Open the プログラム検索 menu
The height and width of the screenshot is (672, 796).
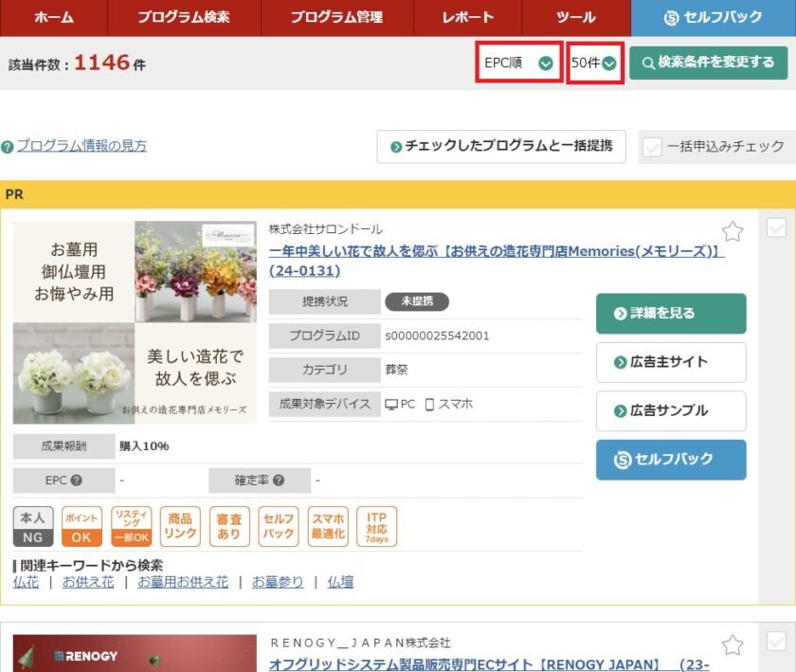click(x=183, y=18)
